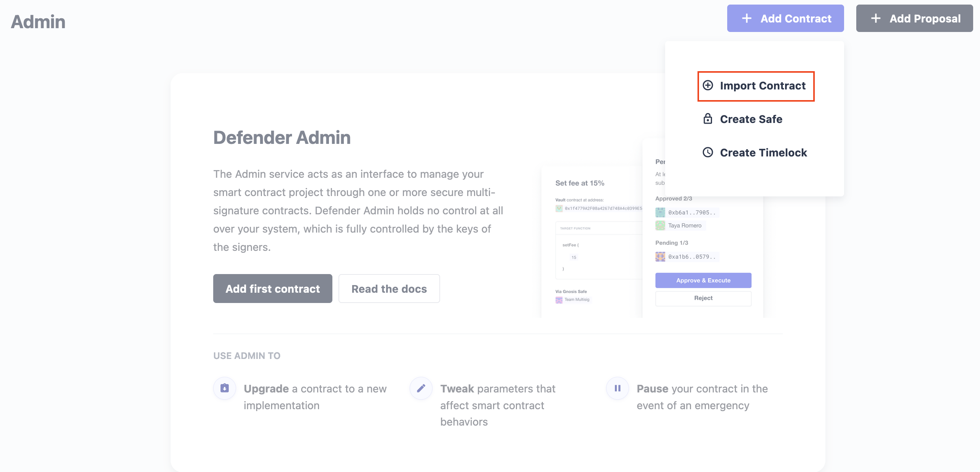Click Approve & Execute in the preview
This screenshot has width=980, height=472.
[x=703, y=281]
